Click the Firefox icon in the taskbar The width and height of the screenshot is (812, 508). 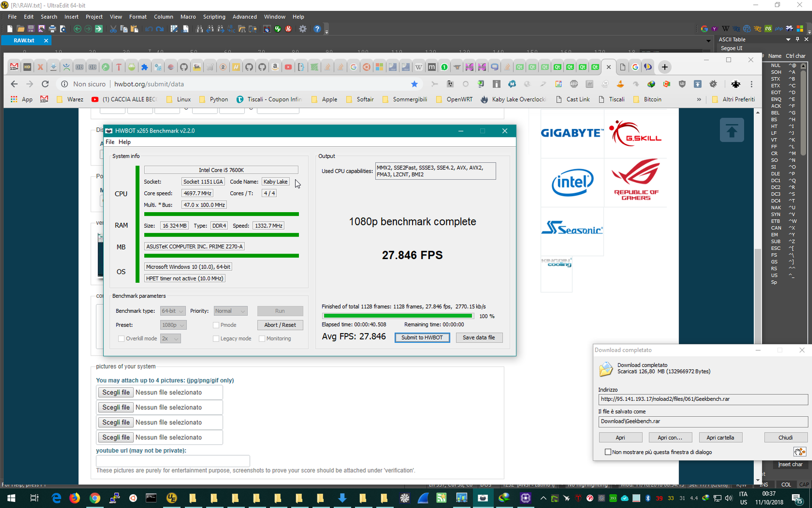coord(74,498)
